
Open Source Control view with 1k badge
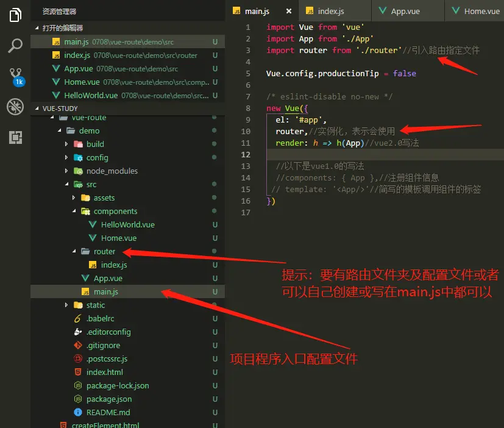pyautogui.click(x=16, y=77)
